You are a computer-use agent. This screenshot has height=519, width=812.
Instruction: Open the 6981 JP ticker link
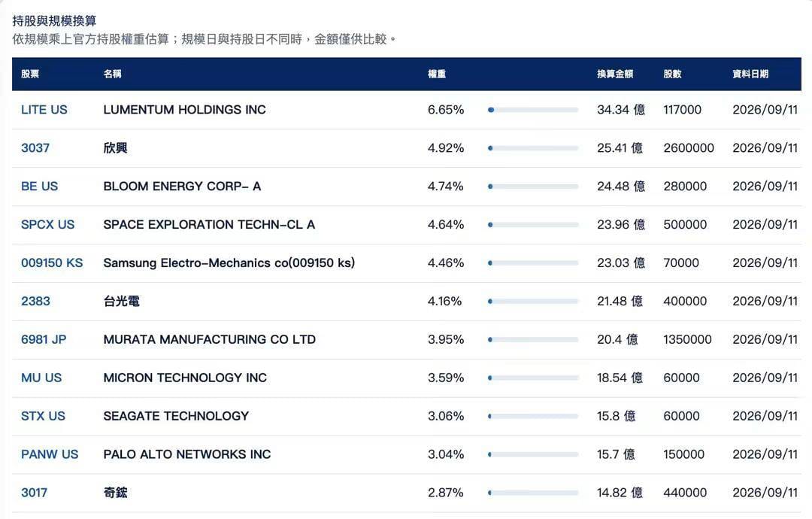pos(44,340)
